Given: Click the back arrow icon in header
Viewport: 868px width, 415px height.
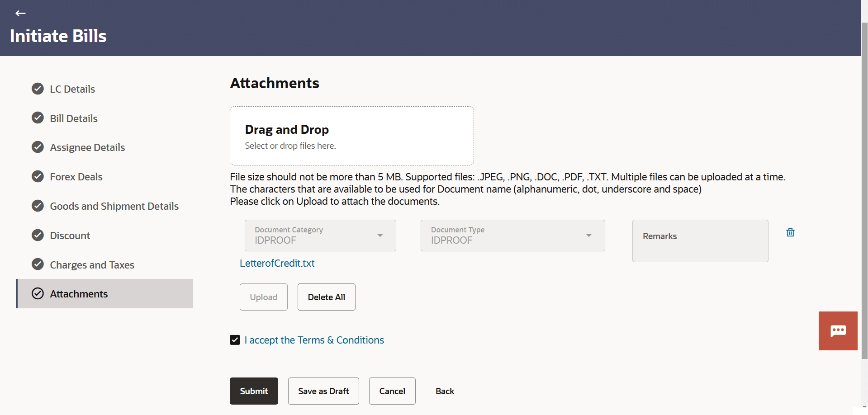Looking at the screenshot, I should [20, 14].
